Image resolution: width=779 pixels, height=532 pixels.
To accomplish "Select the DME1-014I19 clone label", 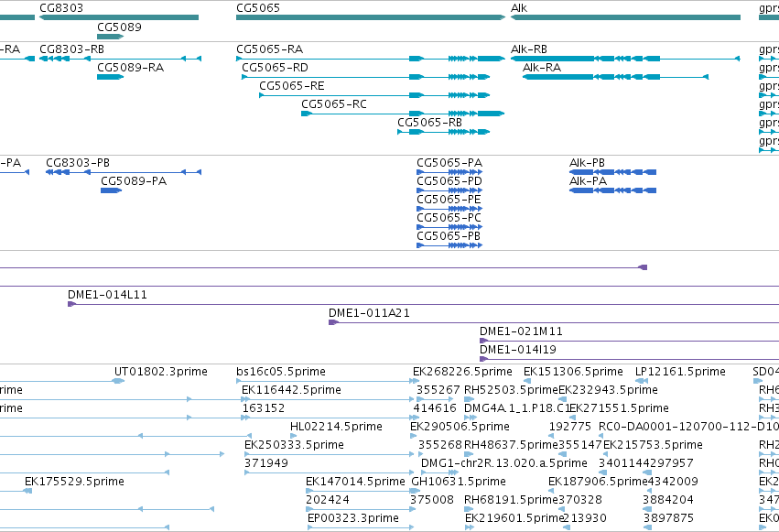I will [x=518, y=350].
